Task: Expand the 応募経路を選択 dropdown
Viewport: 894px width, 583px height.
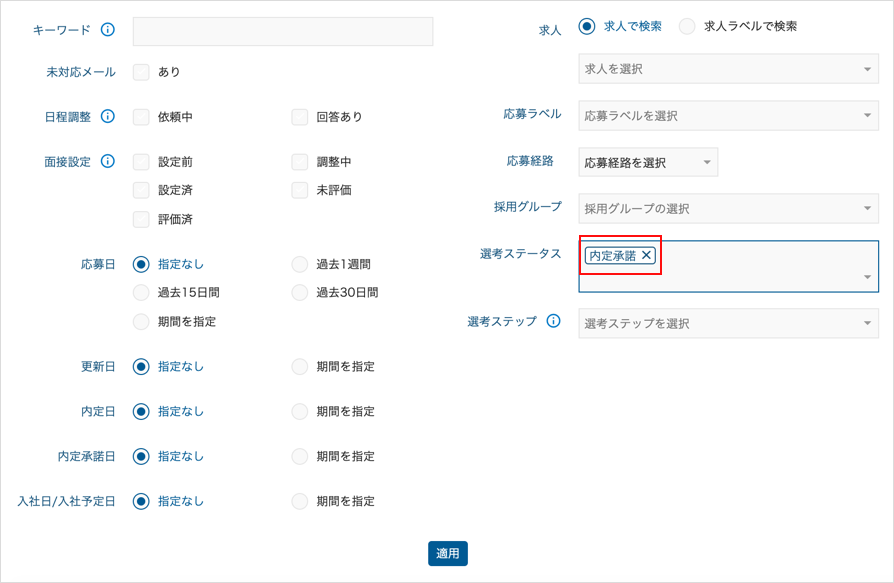Action: coord(648,162)
